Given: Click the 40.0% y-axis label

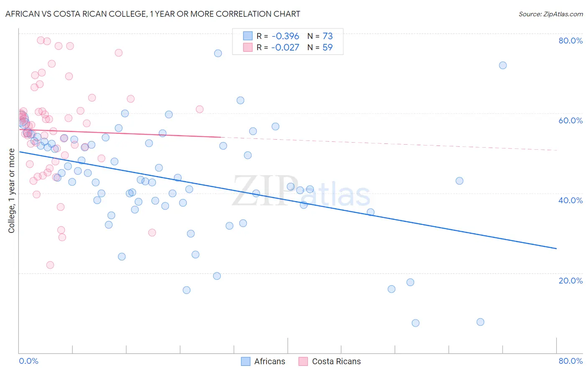Looking at the screenshot, I should [570, 200].
